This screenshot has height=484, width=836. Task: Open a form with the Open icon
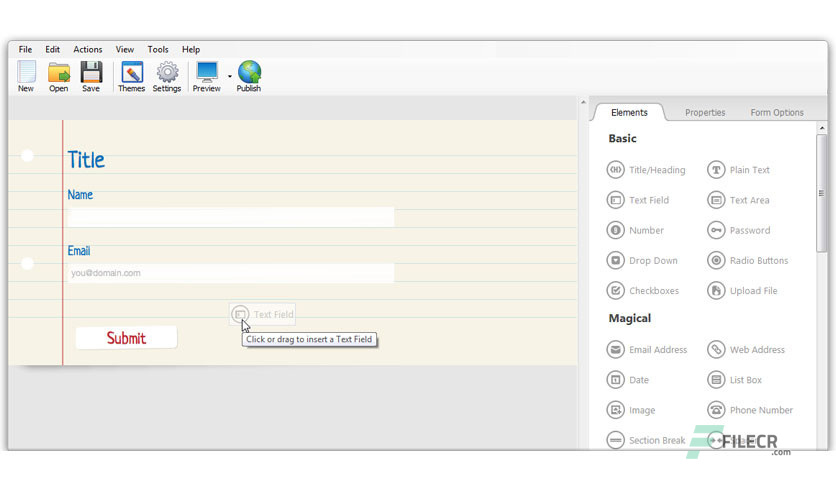[x=59, y=76]
